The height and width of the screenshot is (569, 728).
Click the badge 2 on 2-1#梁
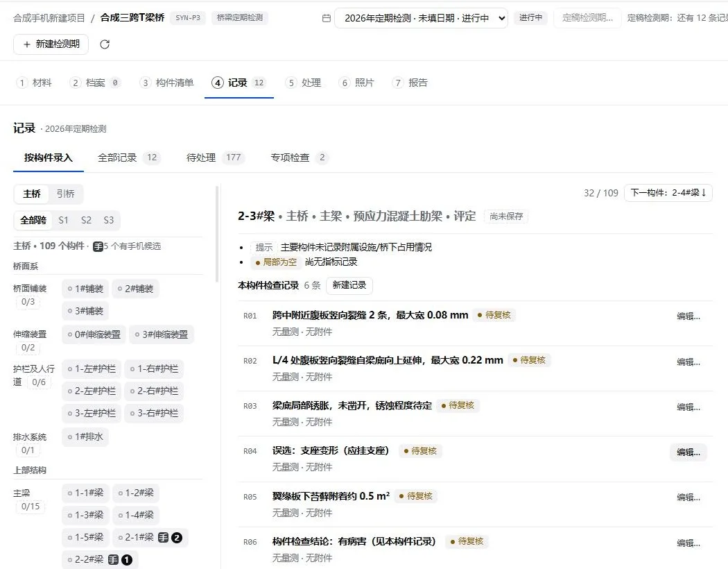pos(177,537)
